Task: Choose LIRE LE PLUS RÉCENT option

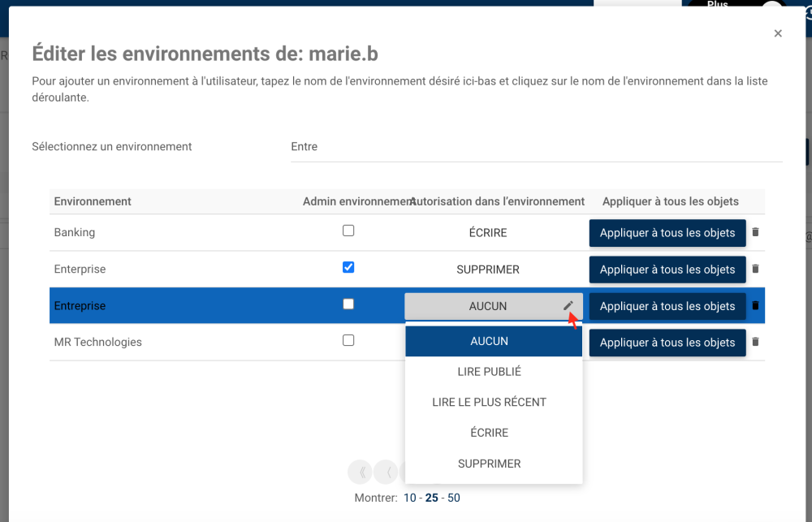Action: click(x=490, y=402)
